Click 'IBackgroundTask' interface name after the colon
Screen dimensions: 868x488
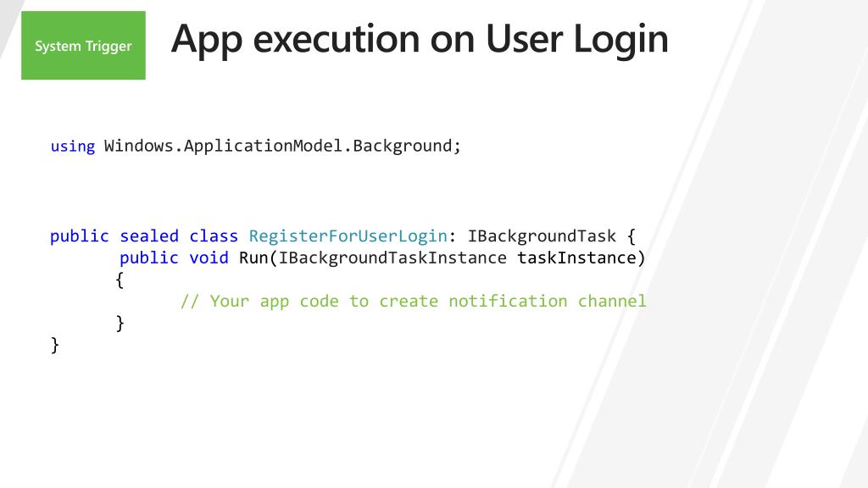[x=542, y=236]
